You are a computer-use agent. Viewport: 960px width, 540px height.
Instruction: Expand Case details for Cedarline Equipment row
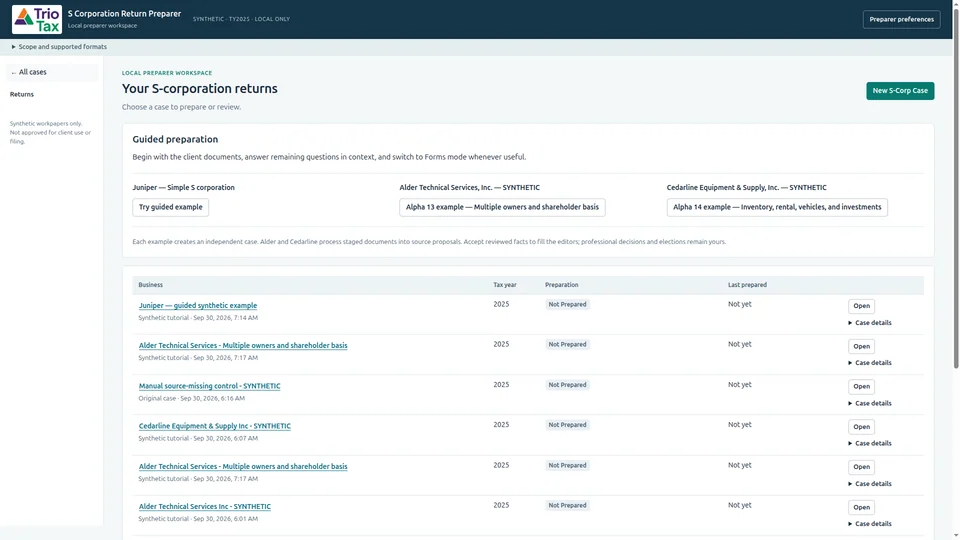(870, 443)
